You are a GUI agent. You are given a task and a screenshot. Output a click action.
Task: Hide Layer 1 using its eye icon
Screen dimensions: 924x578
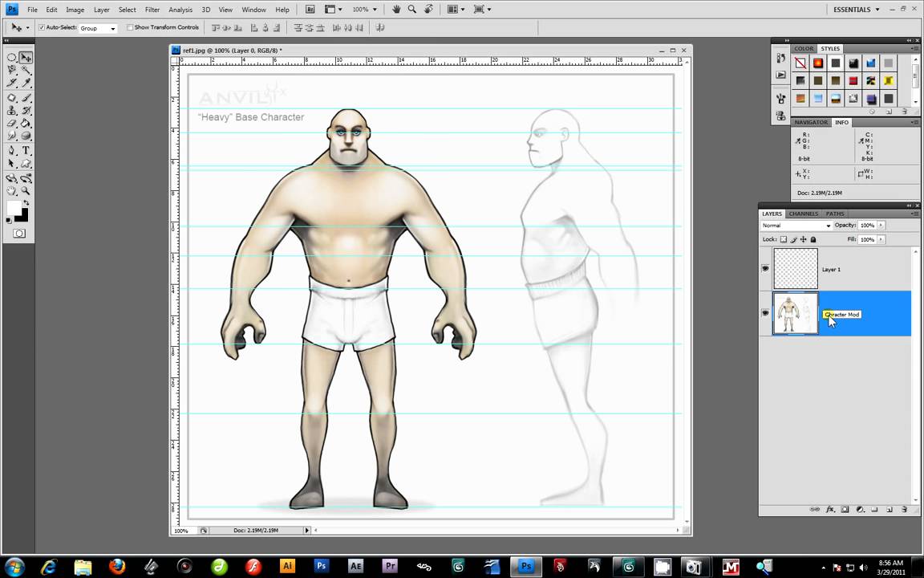765,268
